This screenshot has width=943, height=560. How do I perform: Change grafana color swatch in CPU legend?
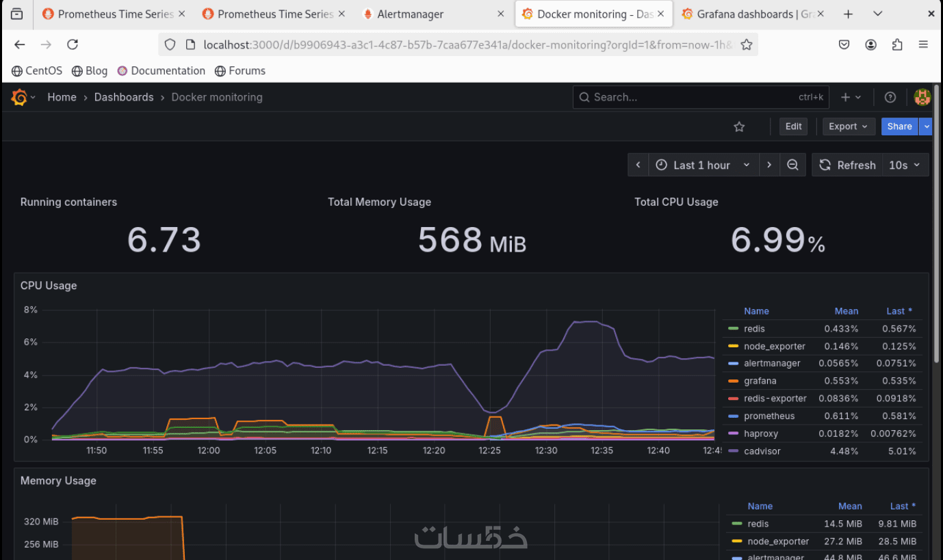click(x=734, y=381)
